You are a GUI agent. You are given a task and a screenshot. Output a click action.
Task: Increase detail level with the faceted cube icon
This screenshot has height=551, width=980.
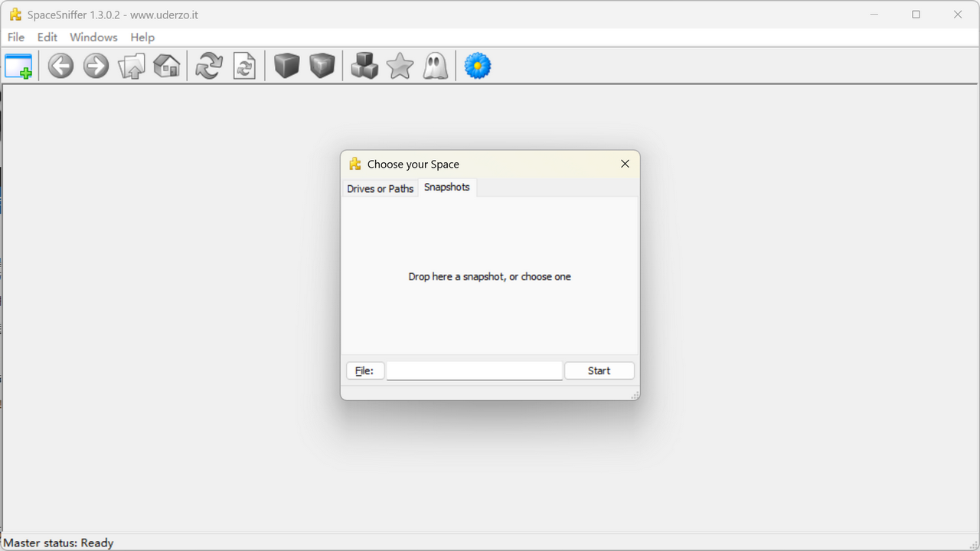[x=322, y=66]
